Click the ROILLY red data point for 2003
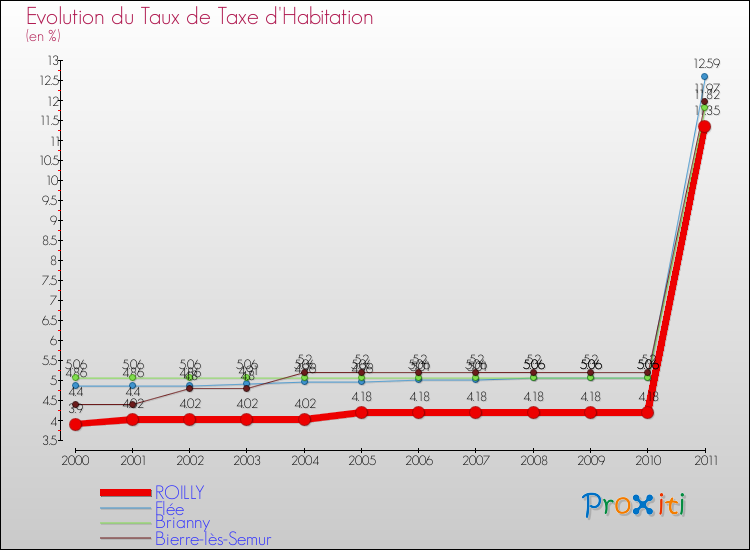The image size is (750, 550). coord(246,419)
